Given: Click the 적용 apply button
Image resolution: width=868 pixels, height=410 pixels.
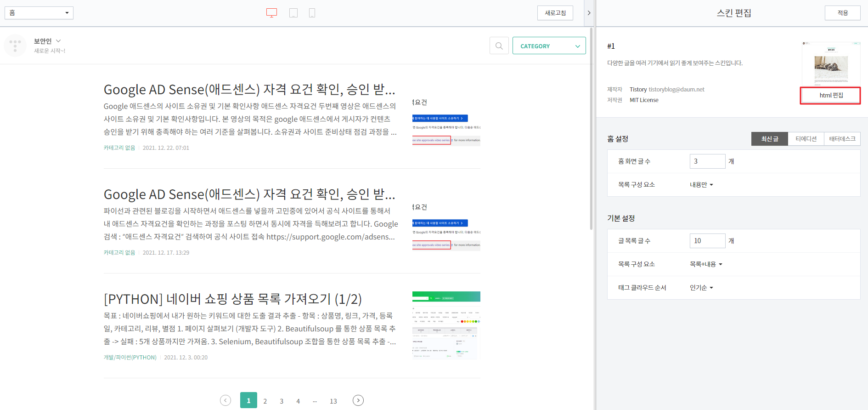Looking at the screenshot, I should point(843,13).
